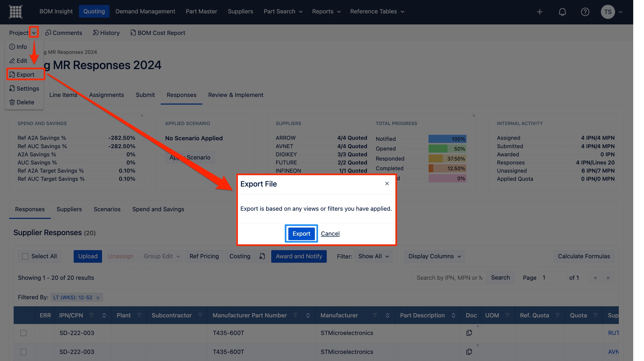Click Calculate Formulas
Image resolution: width=644 pixels, height=361 pixels.
(584, 256)
